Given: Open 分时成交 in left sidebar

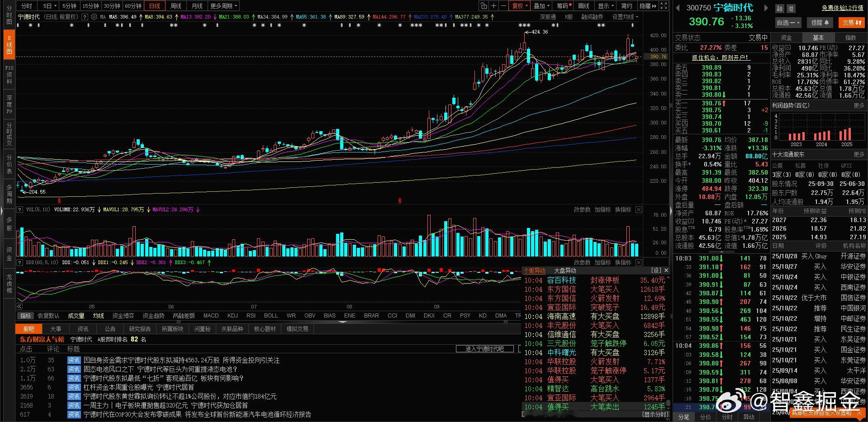Looking at the screenshot, I should [9, 134].
